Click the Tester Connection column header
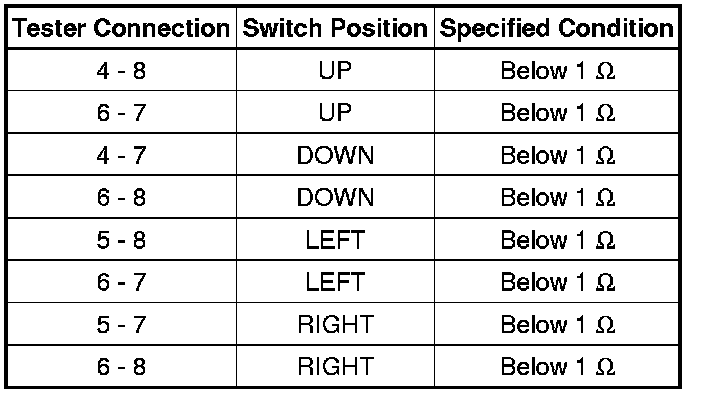The width and height of the screenshot is (704, 394). [121, 28]
